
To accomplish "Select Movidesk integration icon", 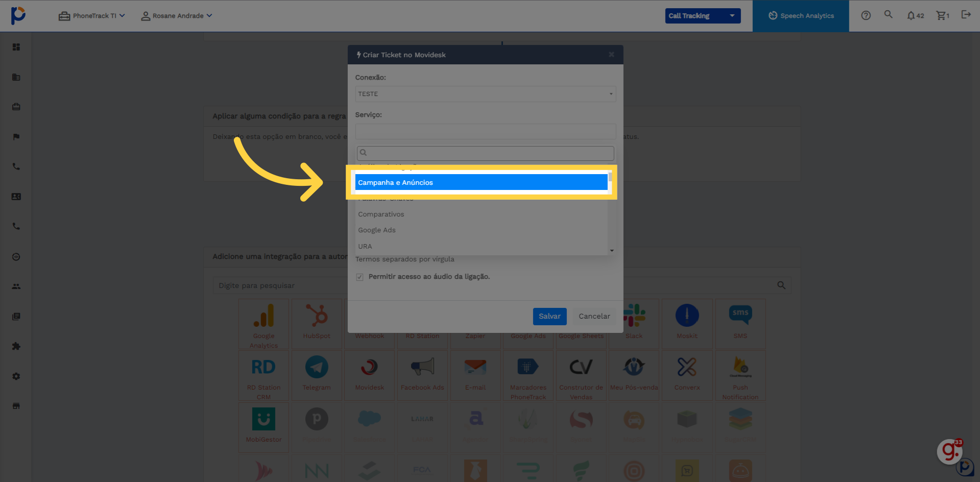I will [369, 376].
